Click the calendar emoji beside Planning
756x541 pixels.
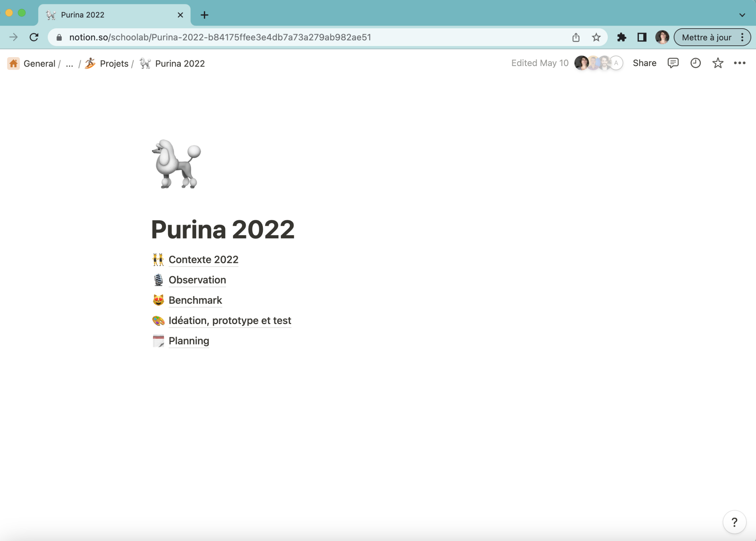click(158, 341)
